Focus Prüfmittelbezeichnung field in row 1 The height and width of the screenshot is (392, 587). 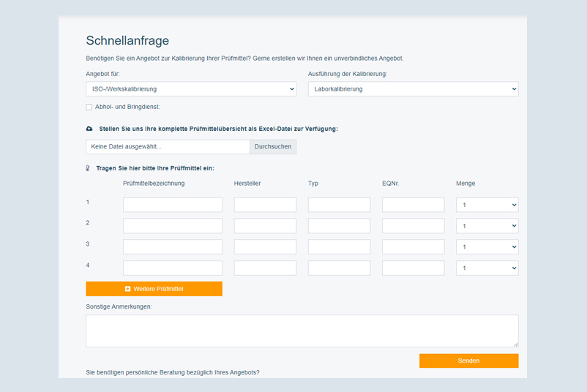[173, 205]
